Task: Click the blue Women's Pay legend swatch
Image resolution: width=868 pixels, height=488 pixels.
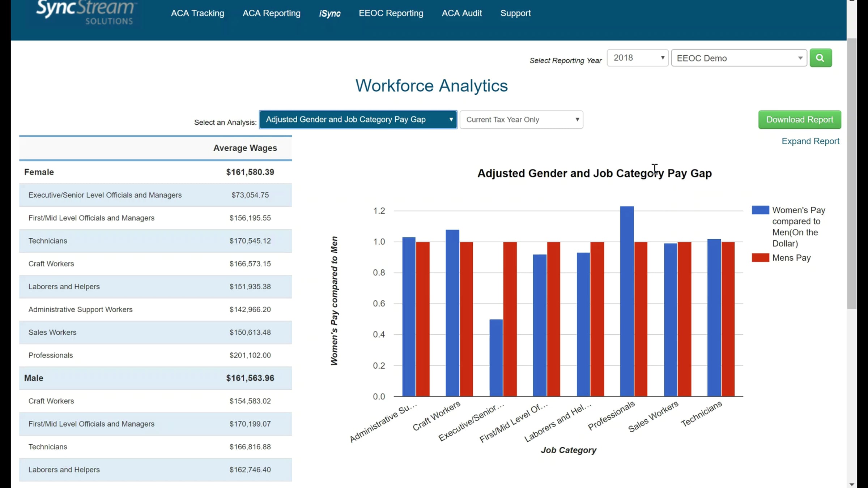Action: coord(760,210)
